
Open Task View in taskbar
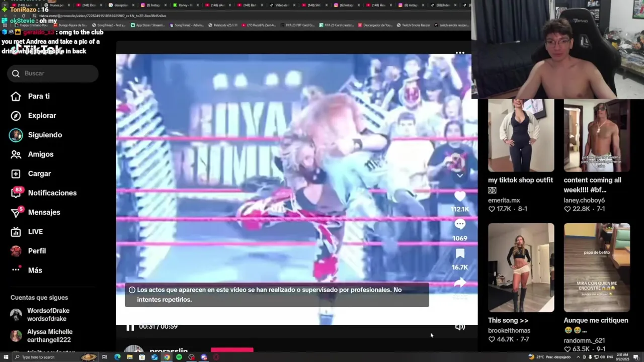(105, 357)
